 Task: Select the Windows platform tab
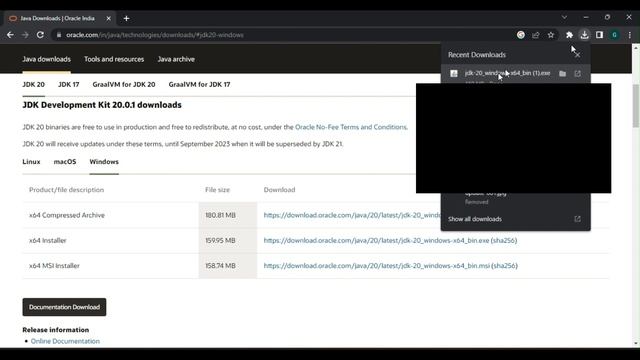pyautogui.click(x=104, y=162)
